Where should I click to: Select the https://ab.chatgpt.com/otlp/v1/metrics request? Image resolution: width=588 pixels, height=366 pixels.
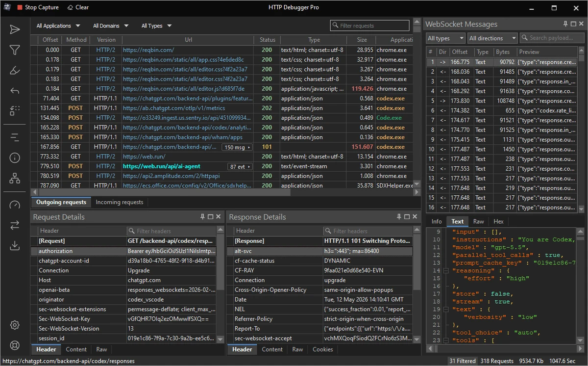(173, 108)
